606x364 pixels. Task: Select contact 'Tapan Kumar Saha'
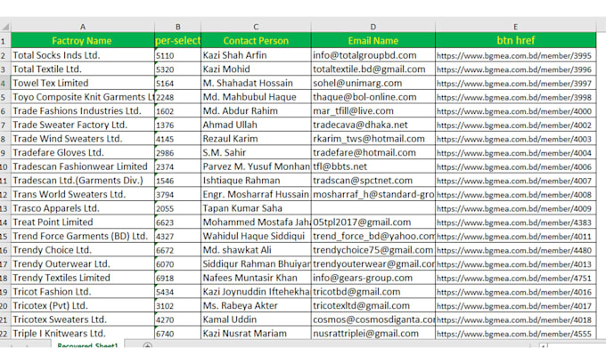click(x=256, y=208)
